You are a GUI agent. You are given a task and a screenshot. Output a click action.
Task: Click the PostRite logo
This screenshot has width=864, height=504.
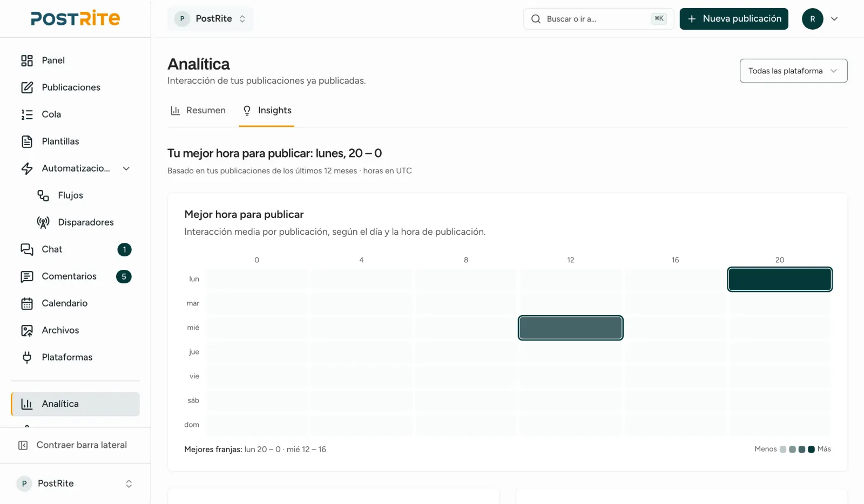pos(76,18)
